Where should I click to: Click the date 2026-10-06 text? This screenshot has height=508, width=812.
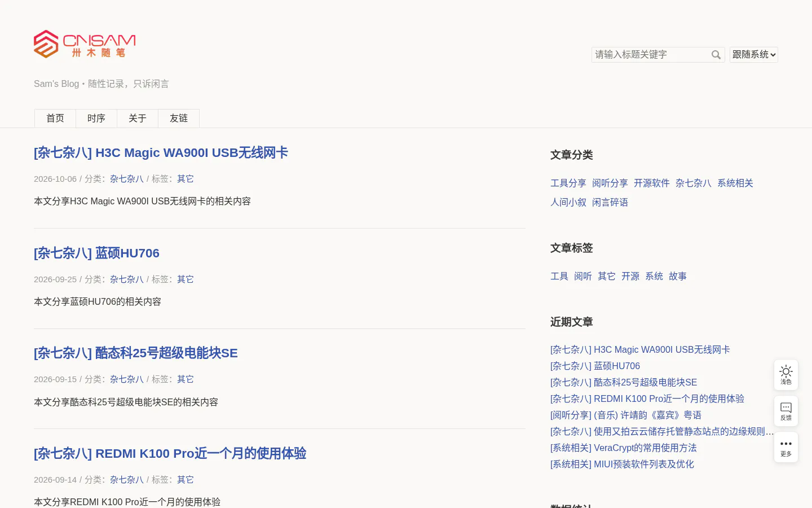[55, 179]
